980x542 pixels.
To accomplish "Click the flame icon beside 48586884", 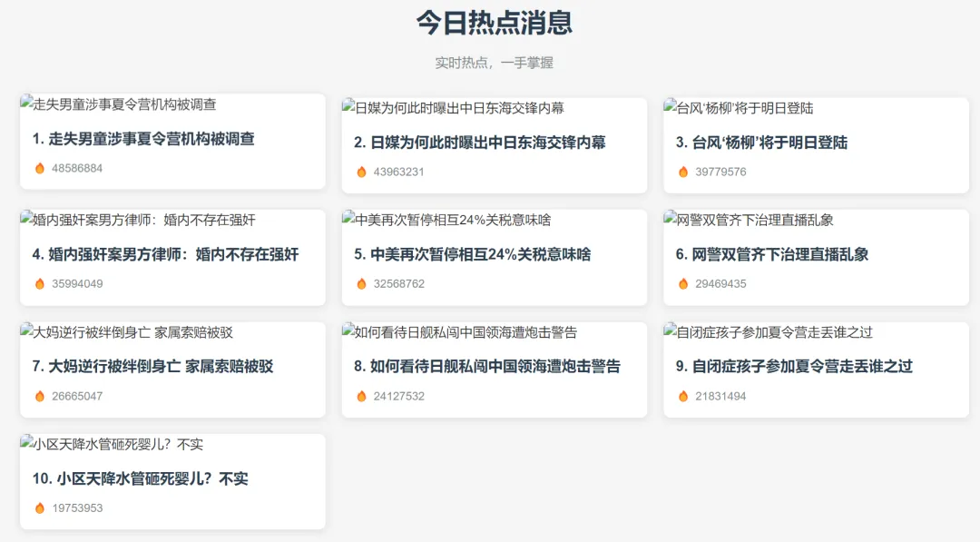I will (40, 168).
